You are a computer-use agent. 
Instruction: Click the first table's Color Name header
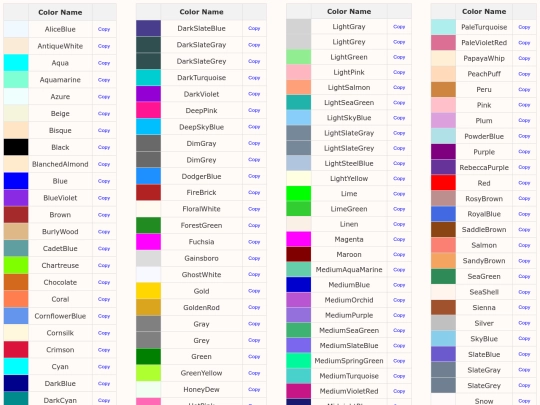pyautogui.click(x=60, y=12)
